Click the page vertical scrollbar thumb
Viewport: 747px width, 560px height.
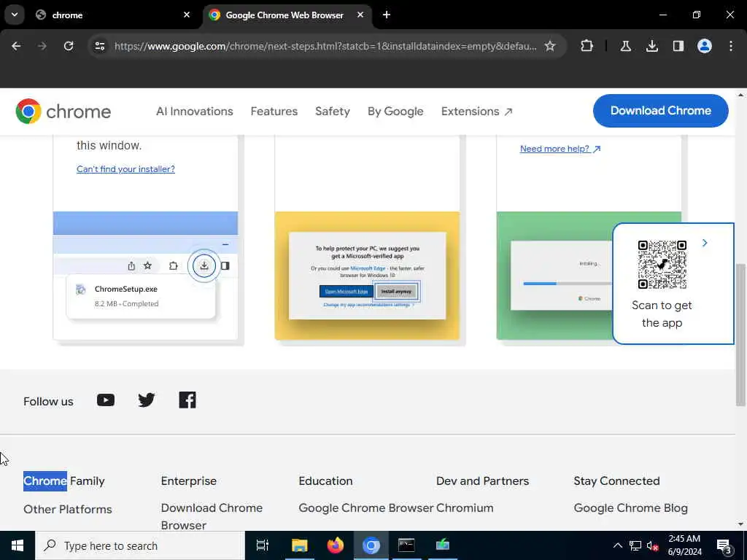click(741, 335)
